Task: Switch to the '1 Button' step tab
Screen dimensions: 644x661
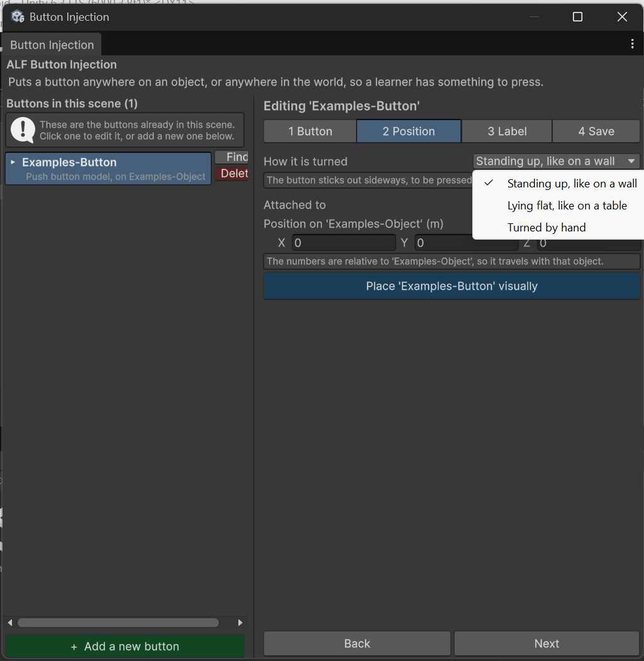Action: [x=310, y=131]
